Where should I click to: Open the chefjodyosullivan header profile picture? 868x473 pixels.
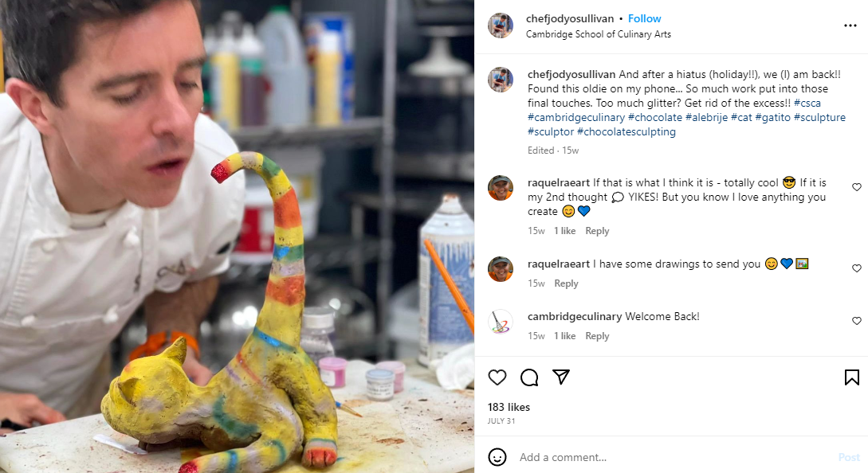[x=501, y=25]
